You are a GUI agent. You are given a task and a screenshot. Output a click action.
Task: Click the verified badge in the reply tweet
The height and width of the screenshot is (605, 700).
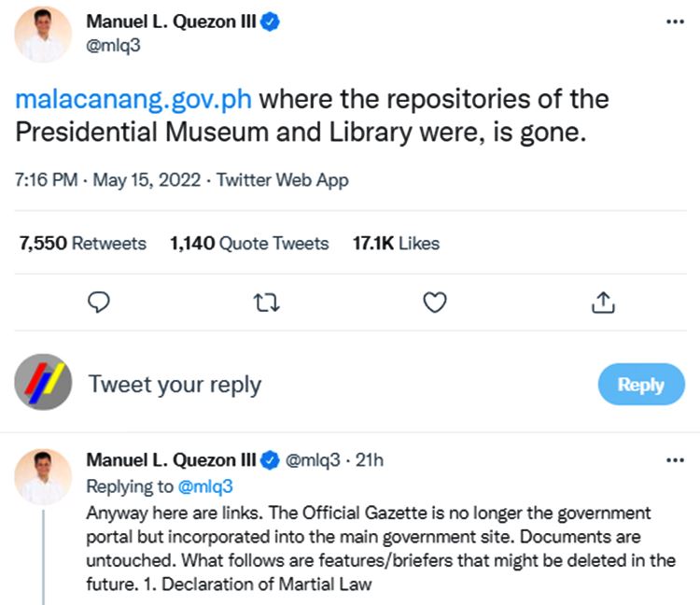(x=271, y=459)
